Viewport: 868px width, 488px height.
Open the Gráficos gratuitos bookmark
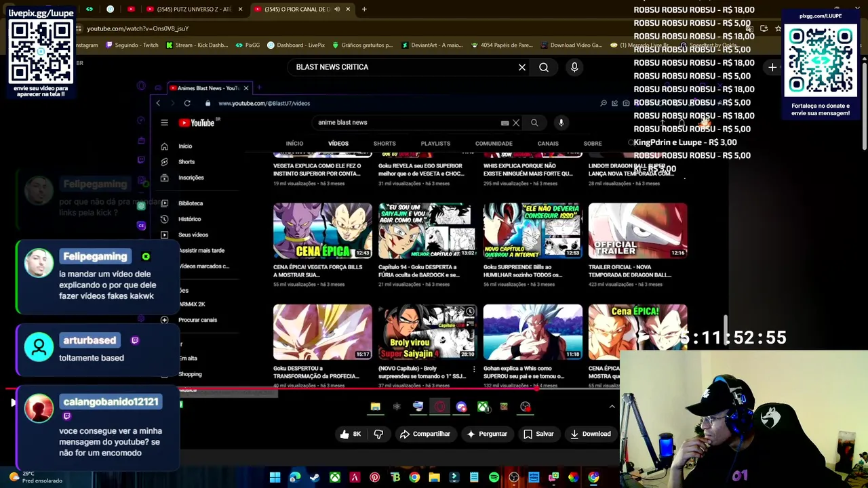(361, 45)
